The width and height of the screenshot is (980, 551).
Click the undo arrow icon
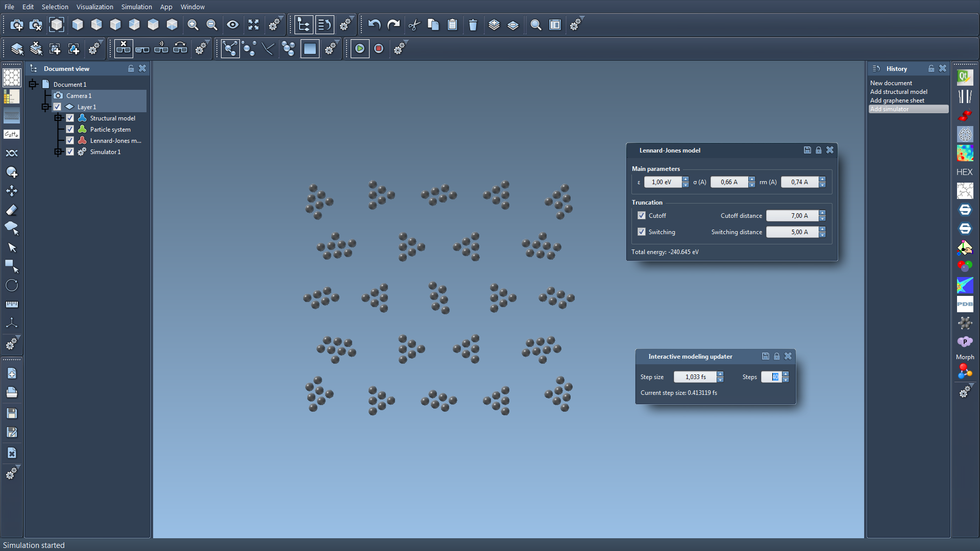[374, 25]
